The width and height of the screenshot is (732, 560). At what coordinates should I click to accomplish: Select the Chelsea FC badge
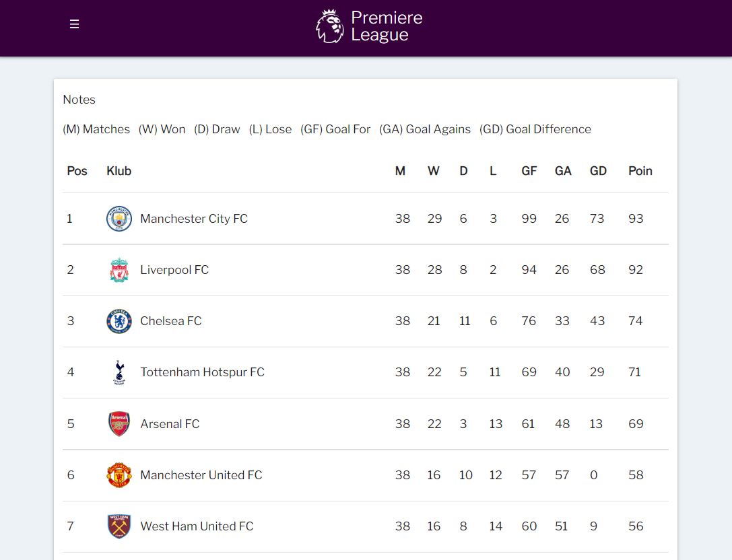pyautogui.click(x=119, y=321)
